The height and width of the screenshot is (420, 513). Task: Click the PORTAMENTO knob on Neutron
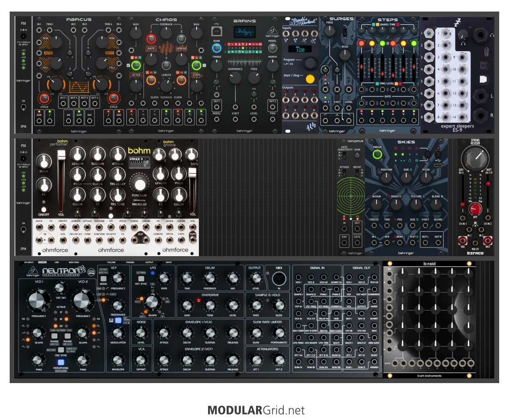tap(279, 333)
